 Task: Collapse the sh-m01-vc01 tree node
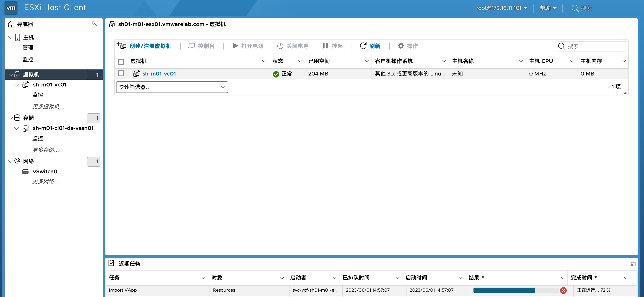point(17,85)
